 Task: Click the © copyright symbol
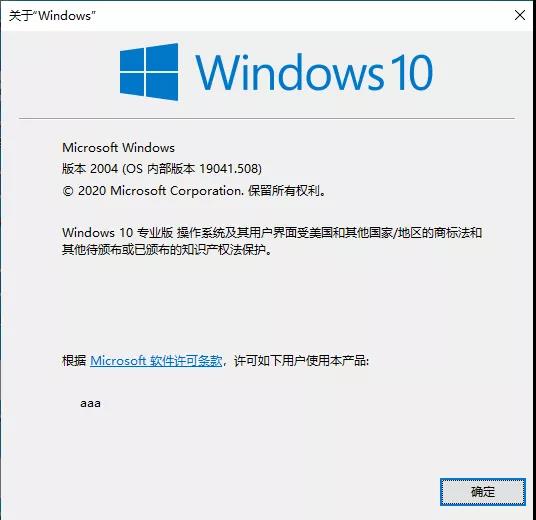click(68, 191)
